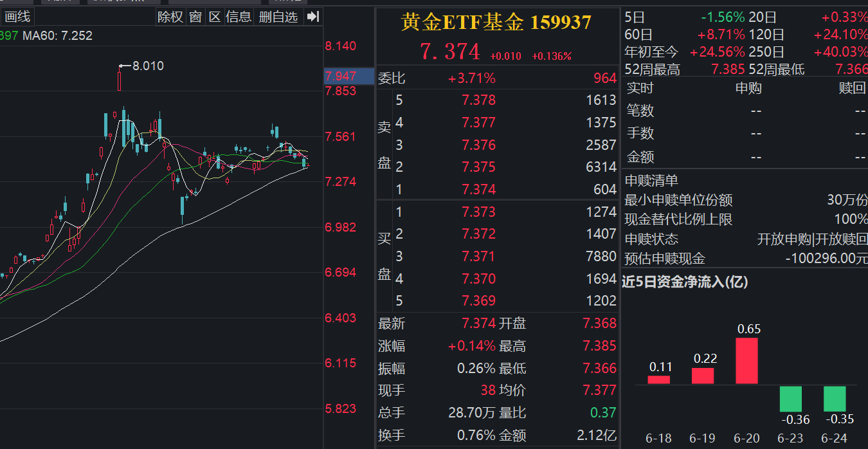Toggle 除权 price adjustment
The image size is (868, 449).
[x=170, y=17]
